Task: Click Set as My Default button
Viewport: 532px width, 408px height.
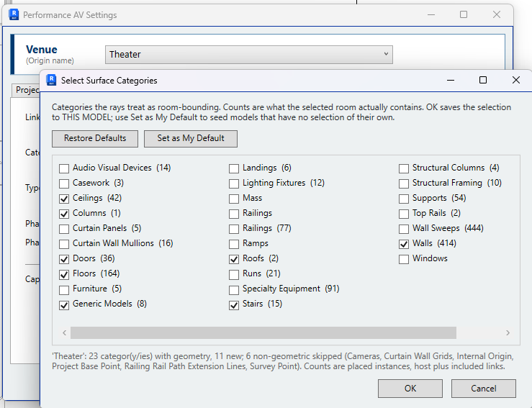Action: point(191,138)
